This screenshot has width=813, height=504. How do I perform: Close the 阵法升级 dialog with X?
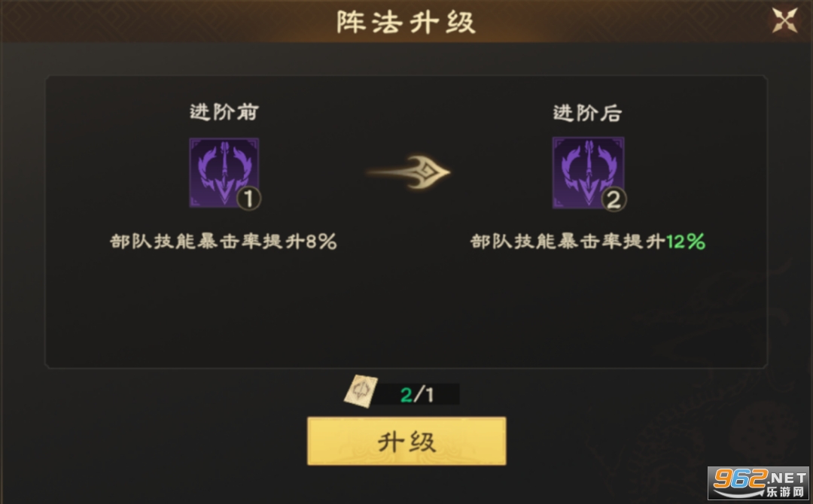pos(785,21)
